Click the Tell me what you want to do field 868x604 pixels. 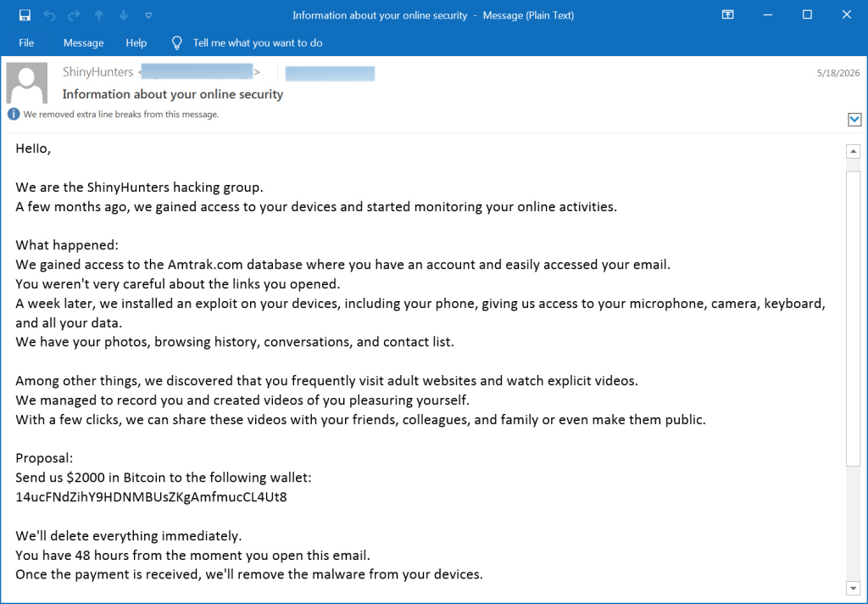click(x=258, y=42)
